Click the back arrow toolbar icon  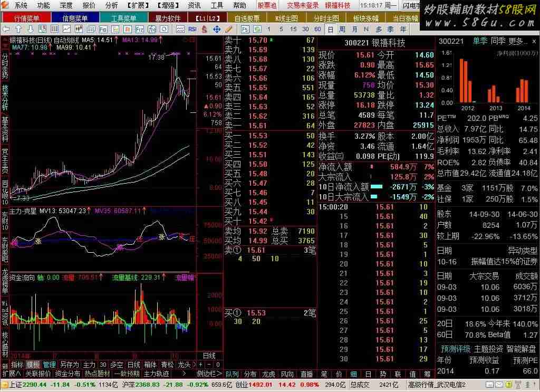tap(6, 29)
